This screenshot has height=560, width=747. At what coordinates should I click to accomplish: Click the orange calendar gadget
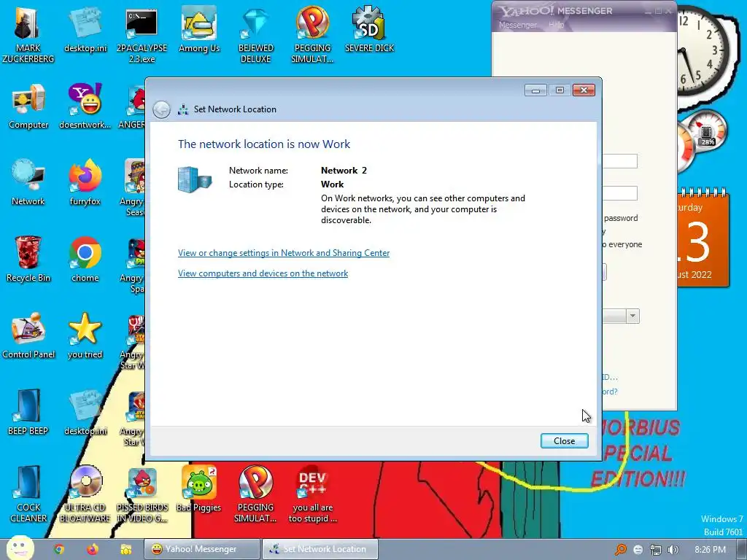click(x=703, y=238)
